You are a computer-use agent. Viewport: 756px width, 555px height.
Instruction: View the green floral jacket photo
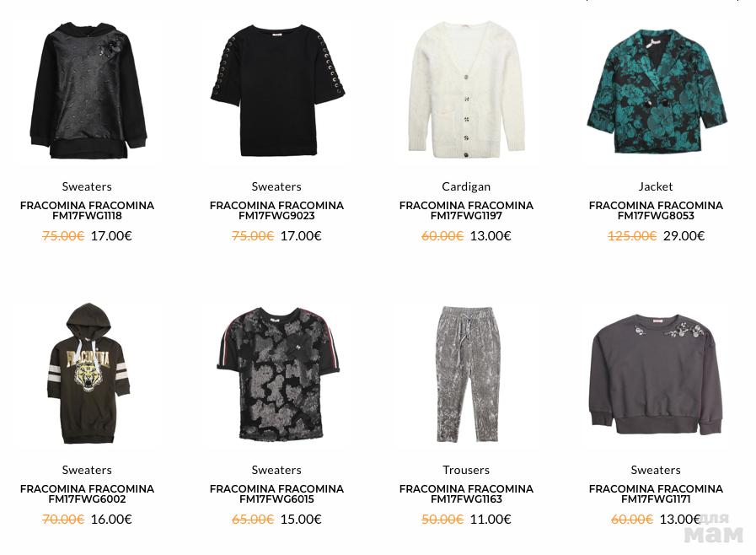[x=657, y=91]
